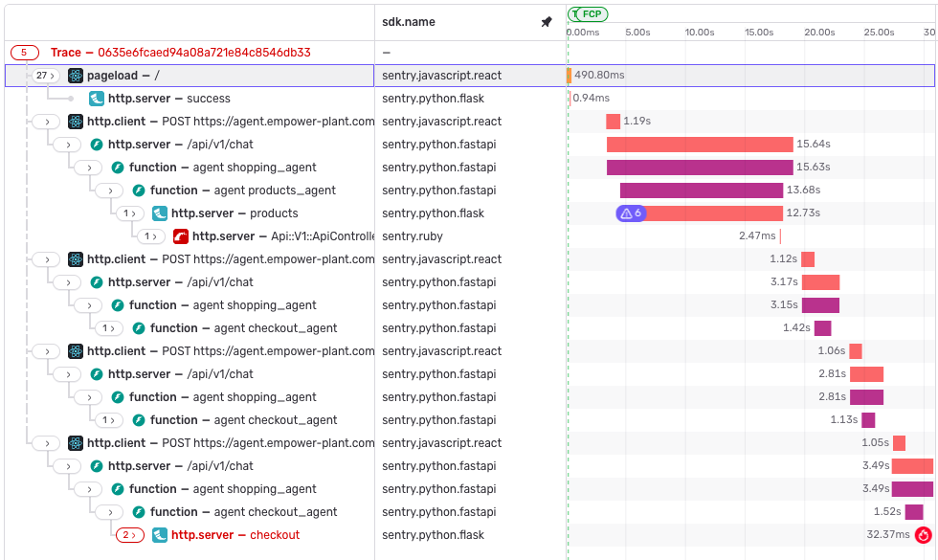Open Trace 0635e6fcaed94a08a721e84c8546db33 link
Image resolution: width=938 pixels, height=560 pixels.
pos(181,53)
